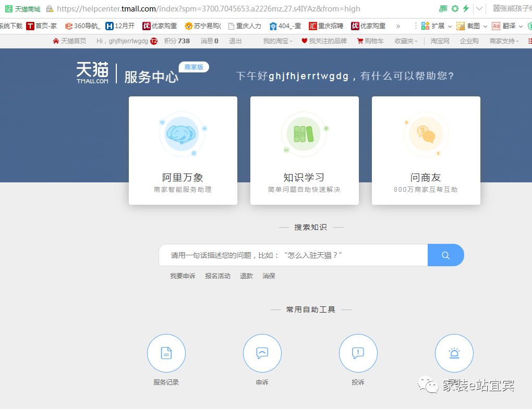Open the alarm siren tool icon
This screenshot has width=532, height=409.
click(454, 353)
